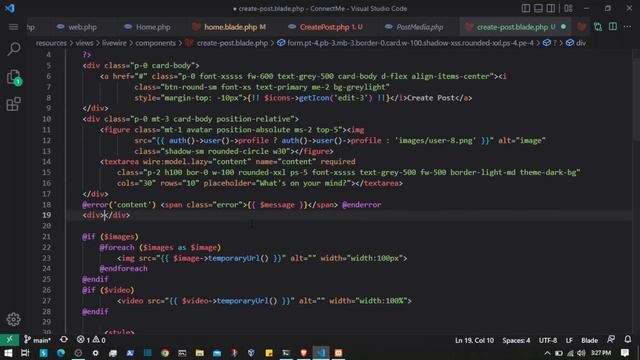Open the main* branch picker

tap(38, 340)
